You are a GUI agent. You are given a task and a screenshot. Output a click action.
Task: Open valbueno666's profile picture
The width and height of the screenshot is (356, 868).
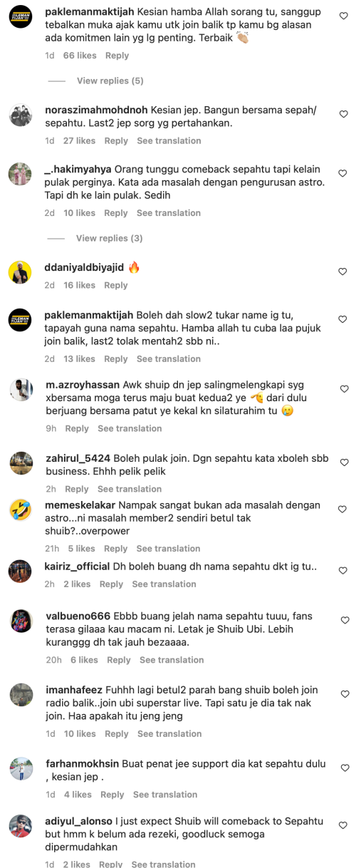point(21,621)
